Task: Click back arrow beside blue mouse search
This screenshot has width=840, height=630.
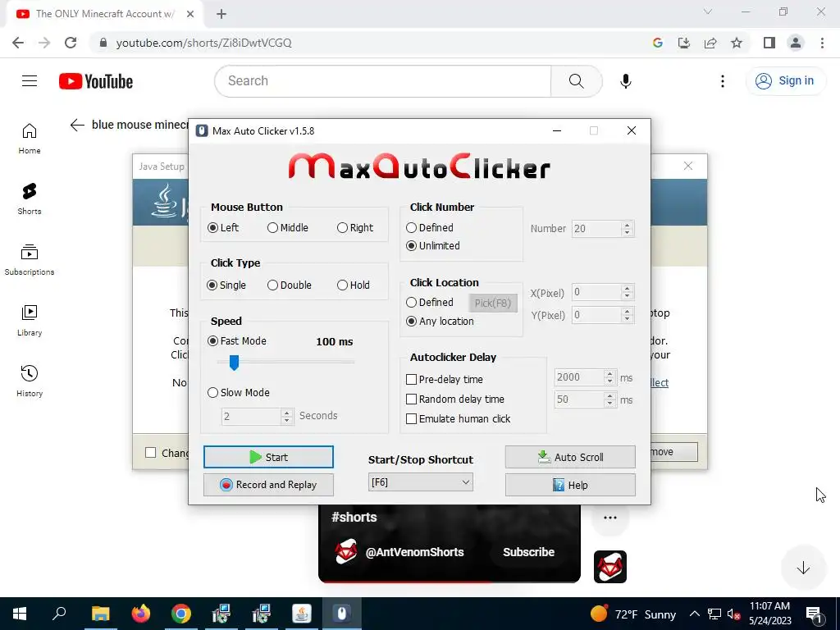Action: [77, 125]
